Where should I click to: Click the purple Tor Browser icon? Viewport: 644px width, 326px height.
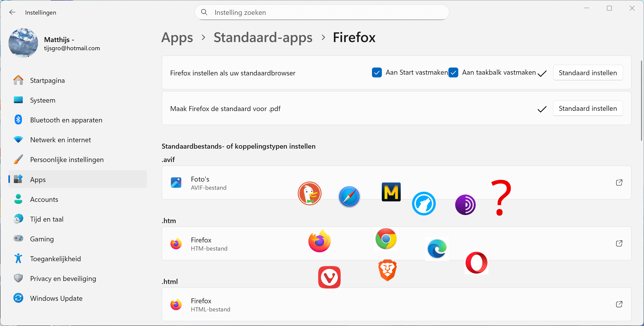(x=465, y=205)
